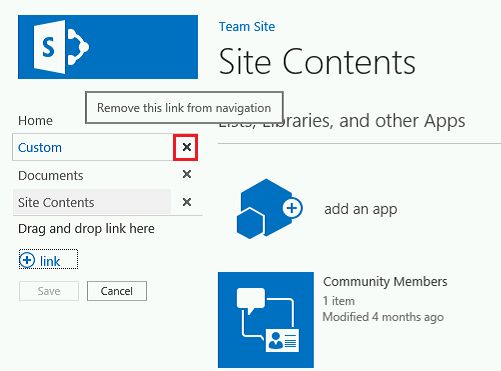
Task: Click the disabled Save button
Action: pyautogui.click(x=49, y=291)
